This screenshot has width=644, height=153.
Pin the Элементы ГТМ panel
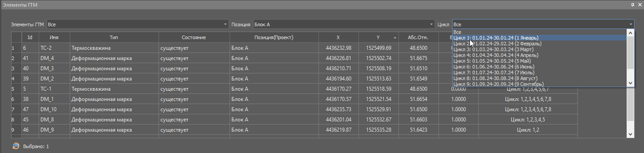coord(632,5)
